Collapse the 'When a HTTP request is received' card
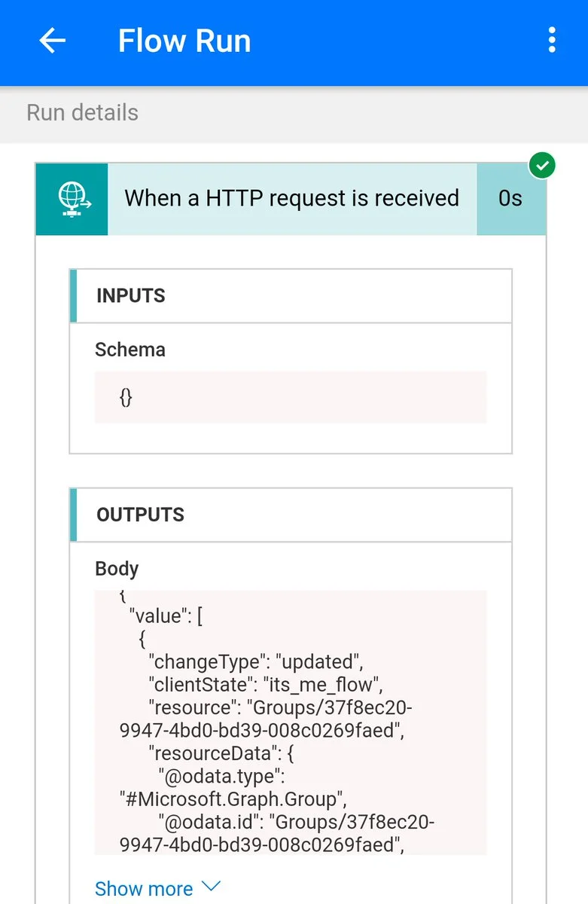 pos(291,199)
